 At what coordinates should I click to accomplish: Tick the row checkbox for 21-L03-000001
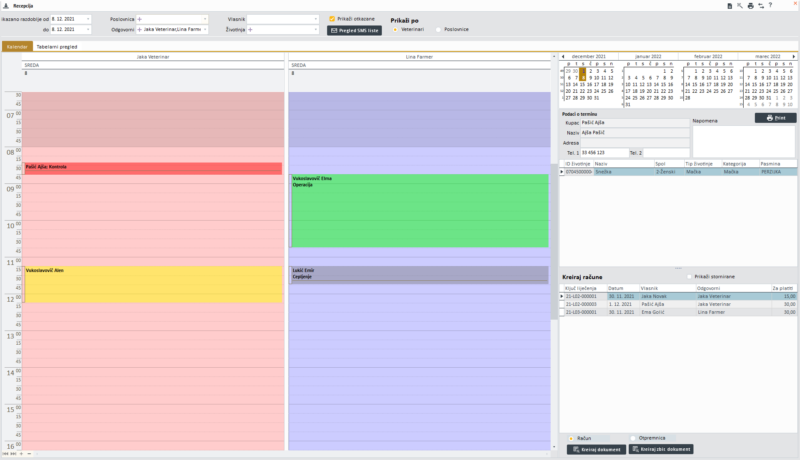pyautogui.click(x=562, y=312)
